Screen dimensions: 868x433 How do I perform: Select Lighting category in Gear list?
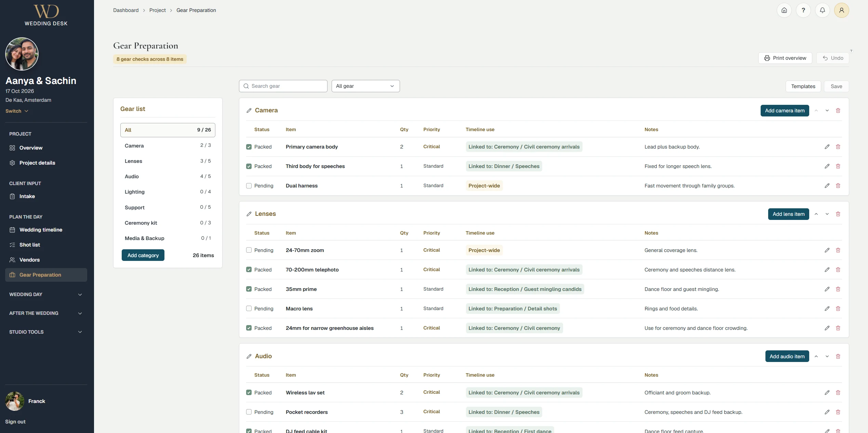coord(168,192)
